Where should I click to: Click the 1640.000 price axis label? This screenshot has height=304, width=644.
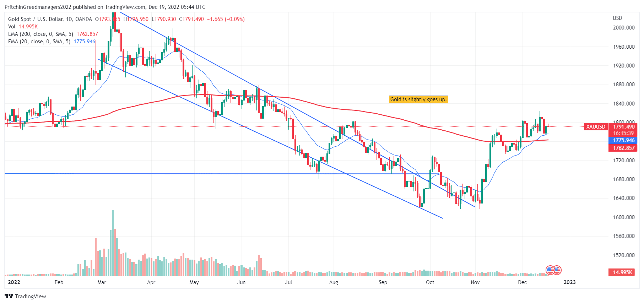624,198
